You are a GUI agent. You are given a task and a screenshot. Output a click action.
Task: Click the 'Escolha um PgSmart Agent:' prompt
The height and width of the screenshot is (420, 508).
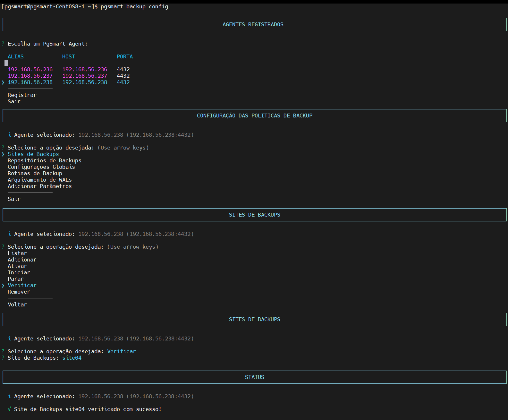(48, 44)
